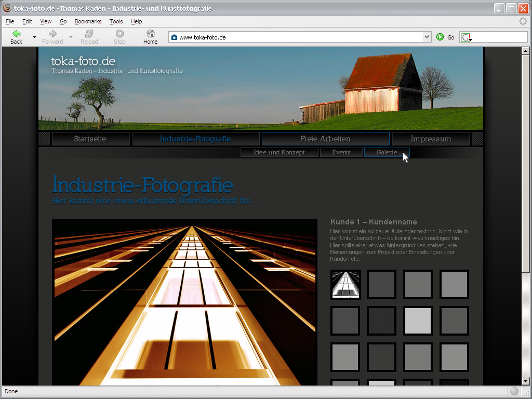
Task: Expand the address bar URL dropdown
Action: pos(427,37)
